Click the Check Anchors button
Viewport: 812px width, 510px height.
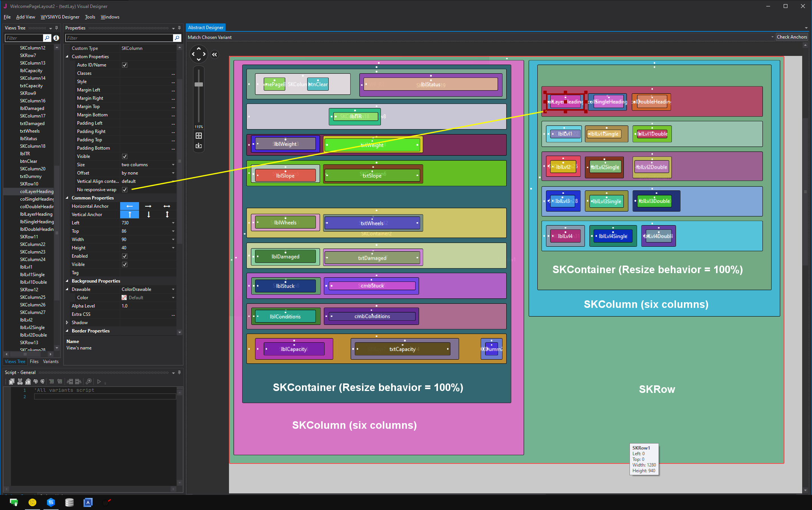[792, 37]
